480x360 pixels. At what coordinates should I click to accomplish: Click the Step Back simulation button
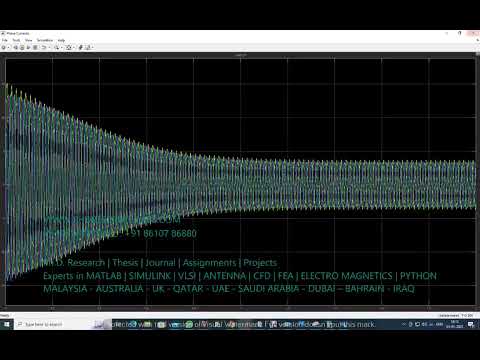tap(16, 47)
